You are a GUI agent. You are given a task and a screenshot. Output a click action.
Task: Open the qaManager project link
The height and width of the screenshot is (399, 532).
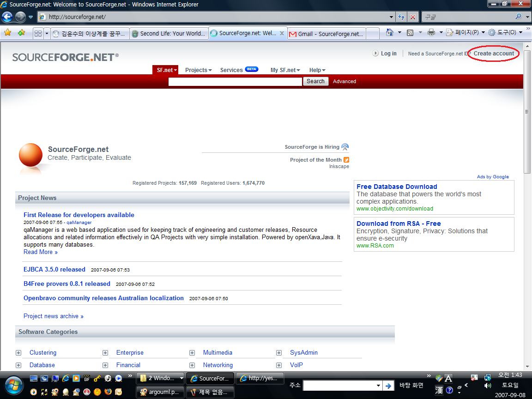pos(79,223)
